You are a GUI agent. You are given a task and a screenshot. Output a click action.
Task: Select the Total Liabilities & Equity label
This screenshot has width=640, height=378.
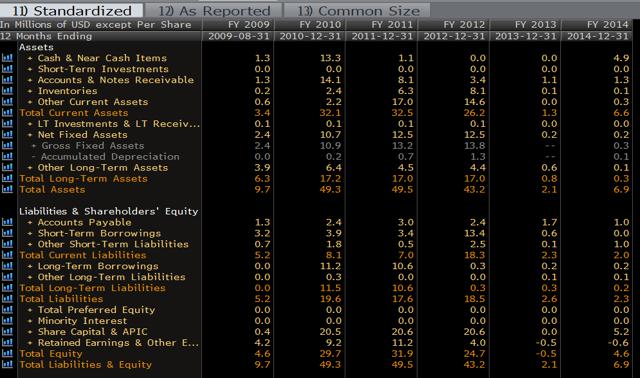pyautogui.click(x=85, y=365)
